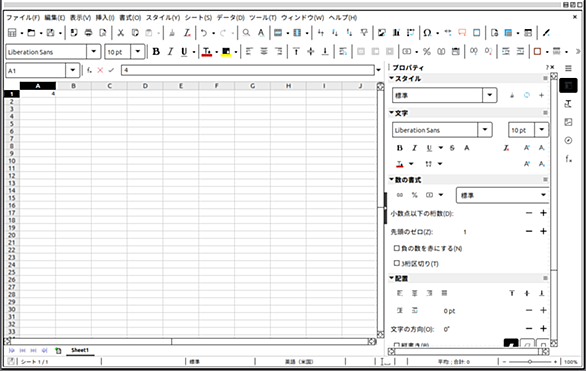The width and height of the screenshot is (586, 371).
Task: Open the ファイル menu
Action: click(x=23, y=18)
